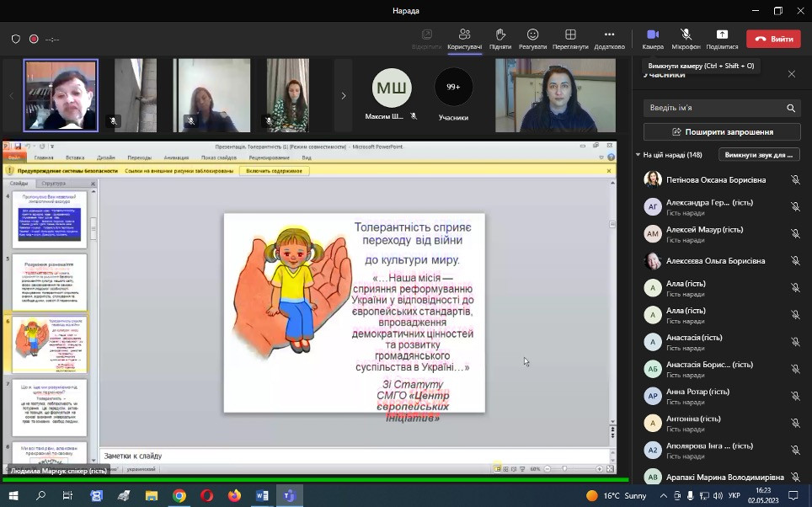The height and width of the screenshot is (507, 812).
Task: Click the Поширити запрошення button
Action: (x=722, y=132)
